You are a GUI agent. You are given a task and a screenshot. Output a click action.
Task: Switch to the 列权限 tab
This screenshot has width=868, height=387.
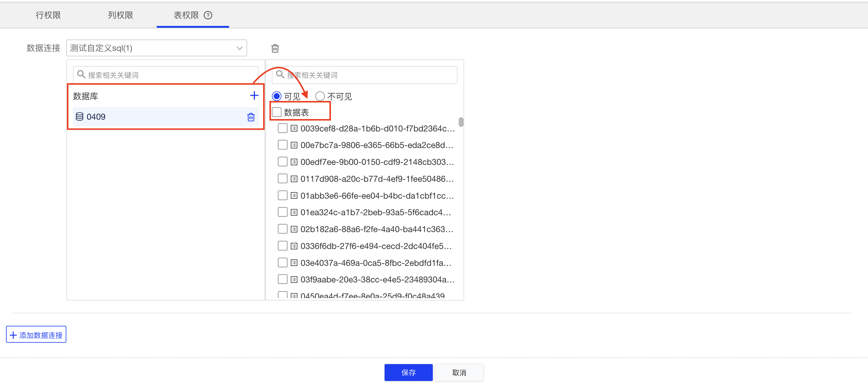pyautogui.click(x=120, y=15)
